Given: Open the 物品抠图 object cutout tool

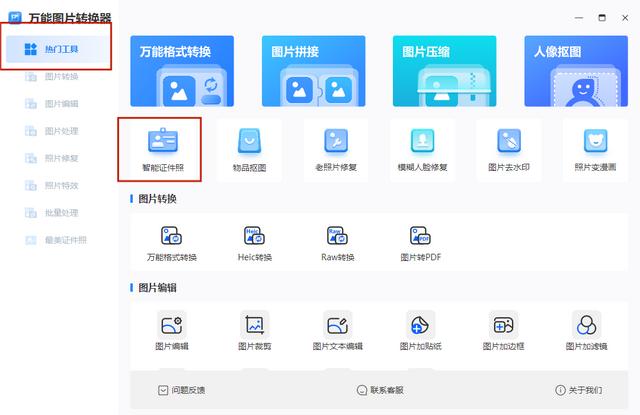Looking at the screenshot, I should [x=249, y=149].
